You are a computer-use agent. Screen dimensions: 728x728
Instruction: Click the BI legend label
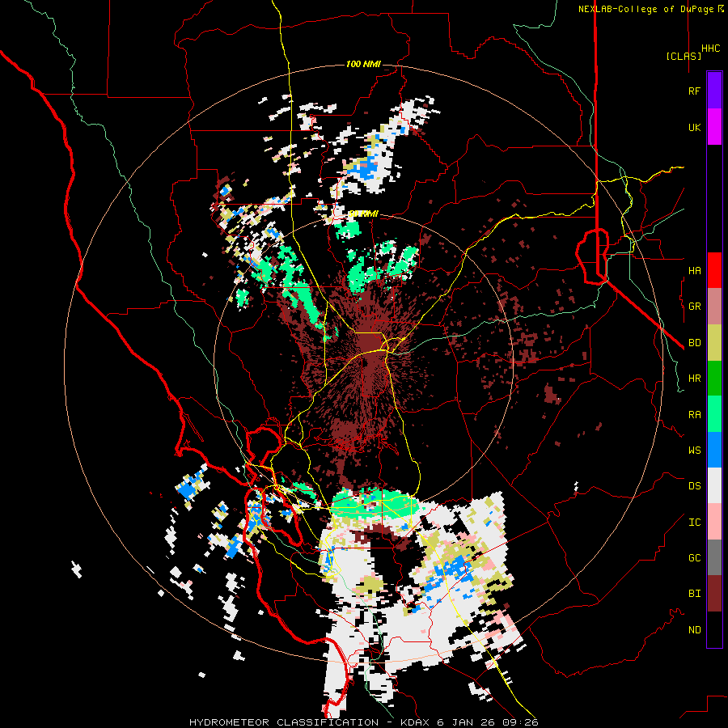694,594
